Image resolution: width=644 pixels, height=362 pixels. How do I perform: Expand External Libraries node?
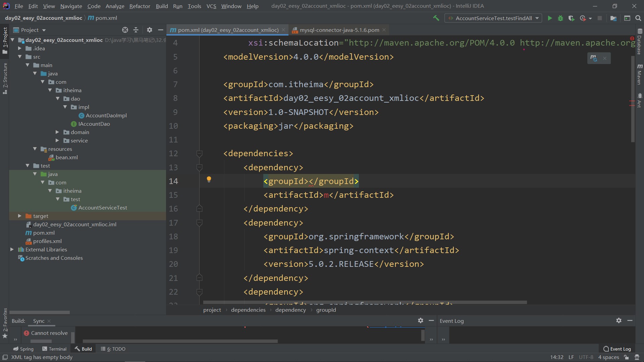(x=12, y=249)
